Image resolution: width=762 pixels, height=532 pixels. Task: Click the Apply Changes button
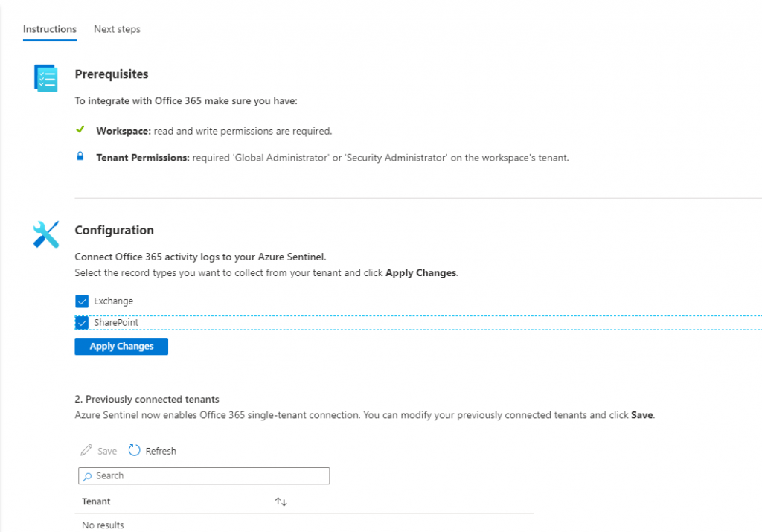[121, 347]
